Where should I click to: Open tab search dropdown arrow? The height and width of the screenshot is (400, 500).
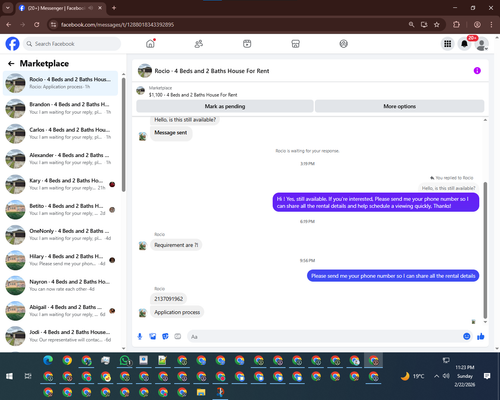[x=8, y=8]
